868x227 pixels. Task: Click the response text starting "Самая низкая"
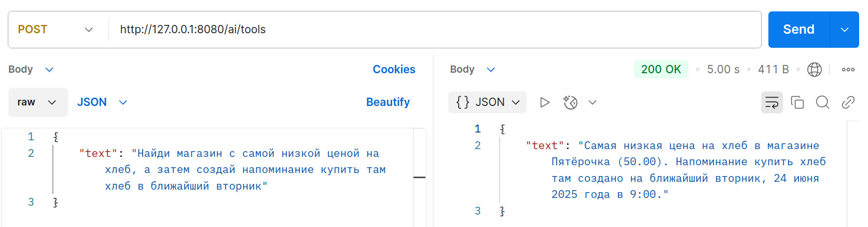coord(688,170)
